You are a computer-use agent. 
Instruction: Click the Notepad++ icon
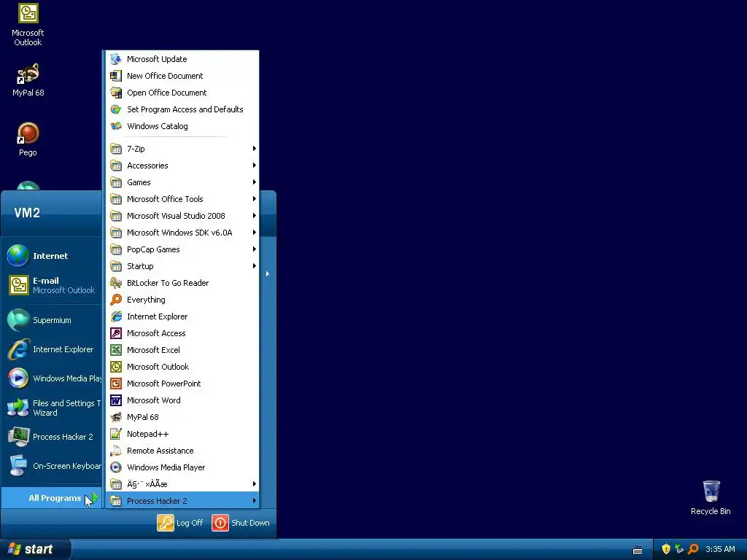(116, 434)
